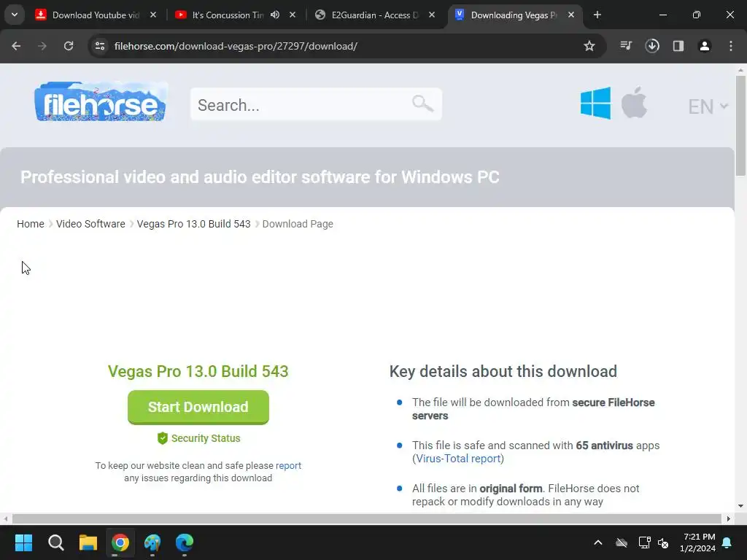Show hidden system tray icons

pos(598,542)
